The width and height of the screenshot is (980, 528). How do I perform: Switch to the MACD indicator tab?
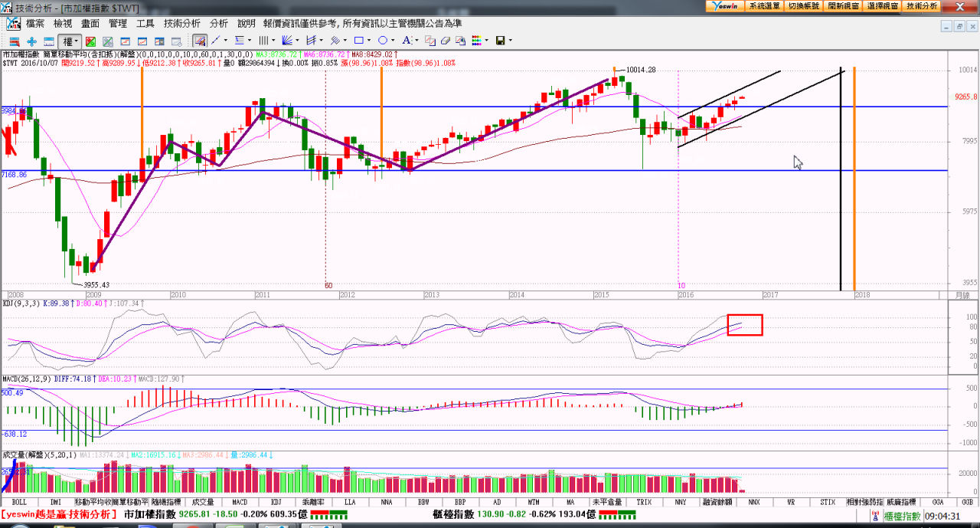tap(240, 503)
